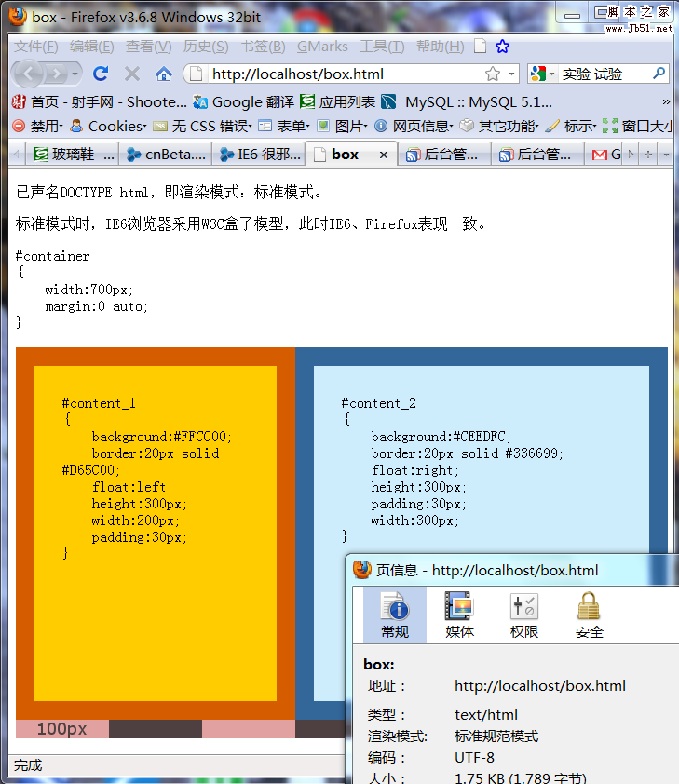Close the box tab
Viewport: 679px width, 784px height.
click(384, 155)
